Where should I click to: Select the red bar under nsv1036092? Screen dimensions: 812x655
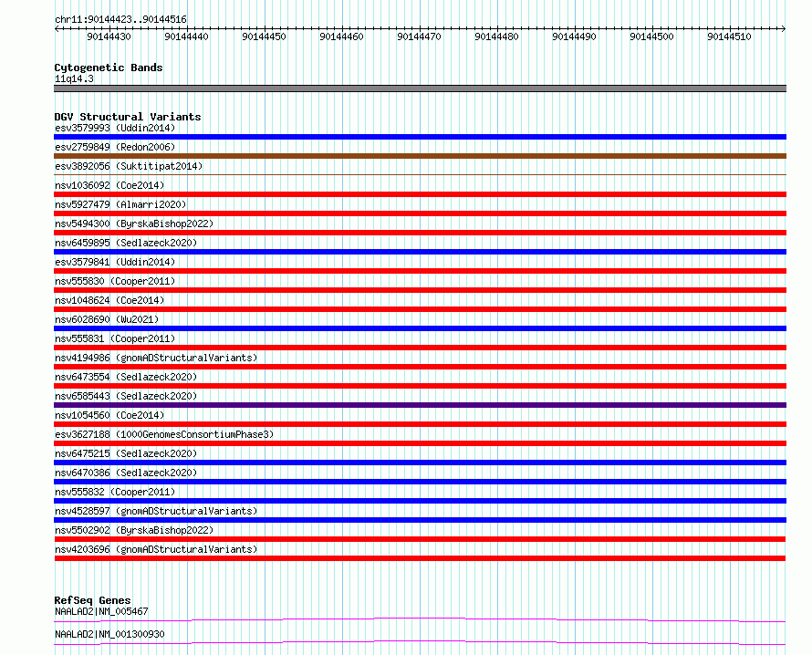click(420, 194)
